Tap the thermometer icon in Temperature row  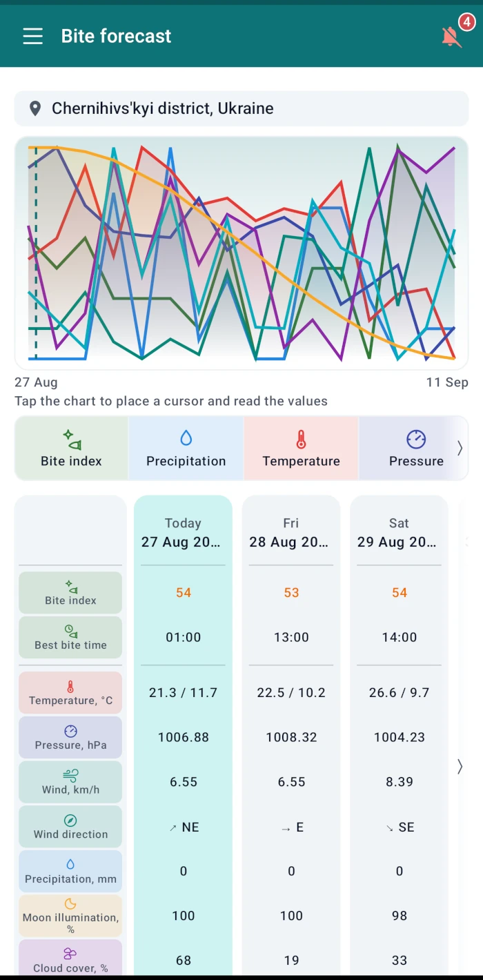click(x=70, y=687)
